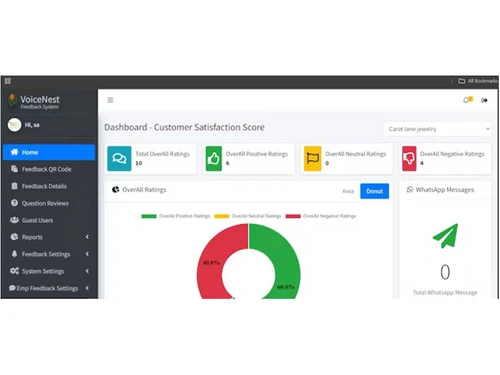The height and width of the screenshot is (375, 500).
Task: Click the Negative Ratings thumbs-down icon
Action: (409, 158)
